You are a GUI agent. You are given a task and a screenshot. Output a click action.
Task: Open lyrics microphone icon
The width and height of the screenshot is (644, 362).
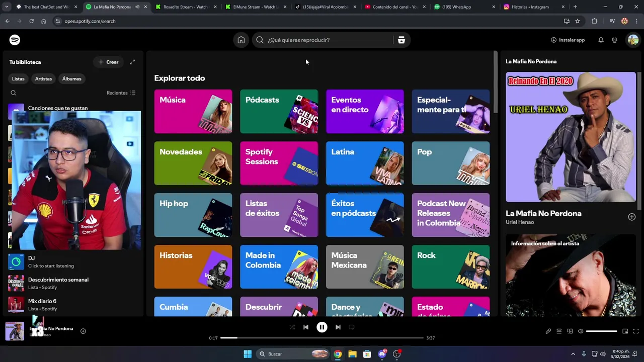click(548, 331)
